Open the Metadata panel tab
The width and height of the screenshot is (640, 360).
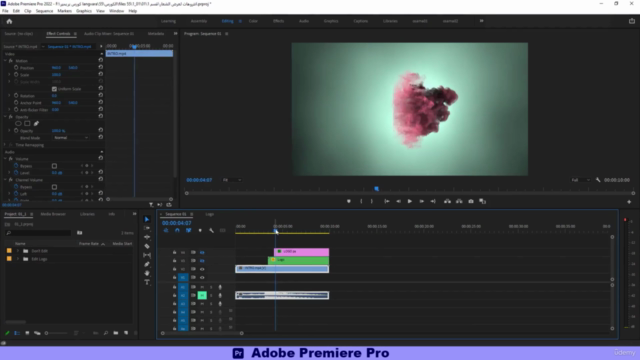coord(156,34)
